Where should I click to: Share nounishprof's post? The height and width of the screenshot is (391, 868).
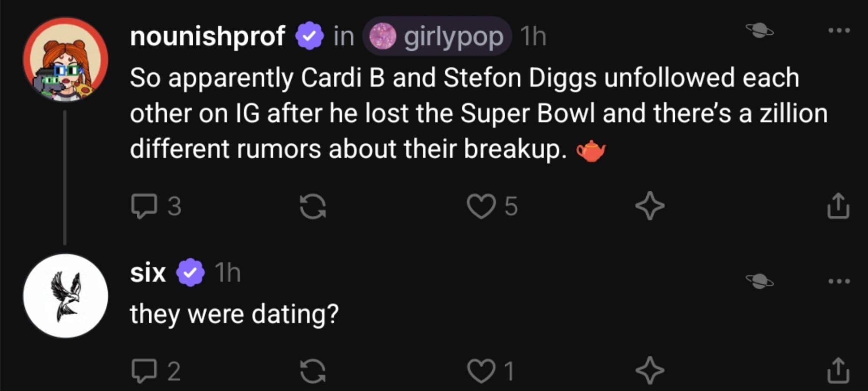[x=838, y=206]
